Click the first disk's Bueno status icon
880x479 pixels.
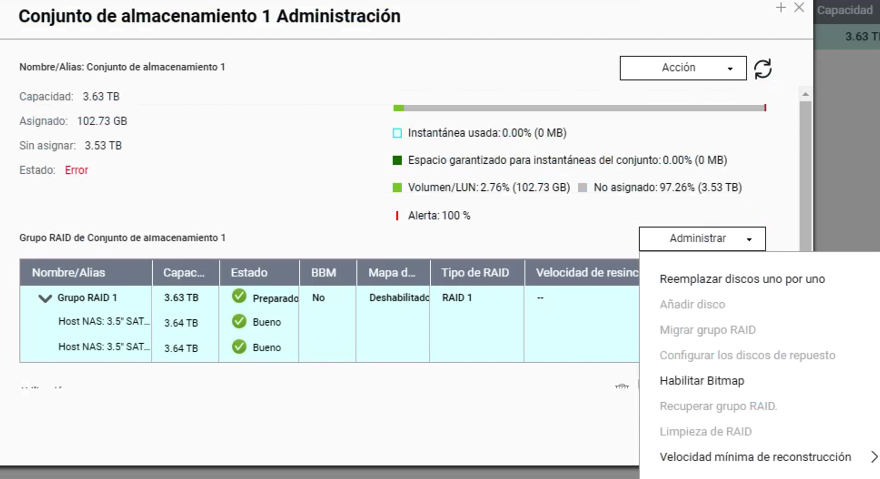point(239,322)
